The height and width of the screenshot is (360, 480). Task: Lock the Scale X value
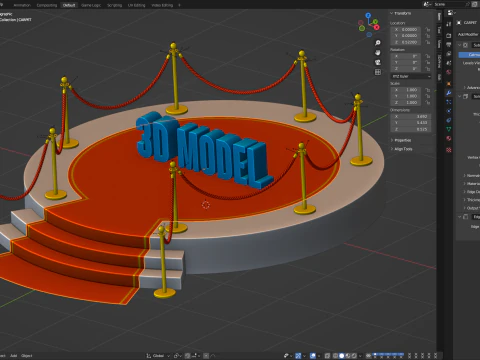427,90
